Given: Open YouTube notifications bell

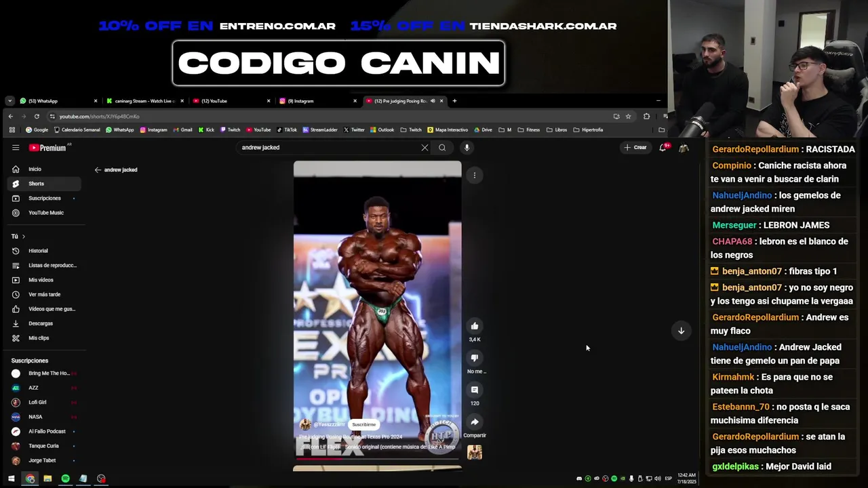Looking at the screenshot, I should tap(663, 147).
